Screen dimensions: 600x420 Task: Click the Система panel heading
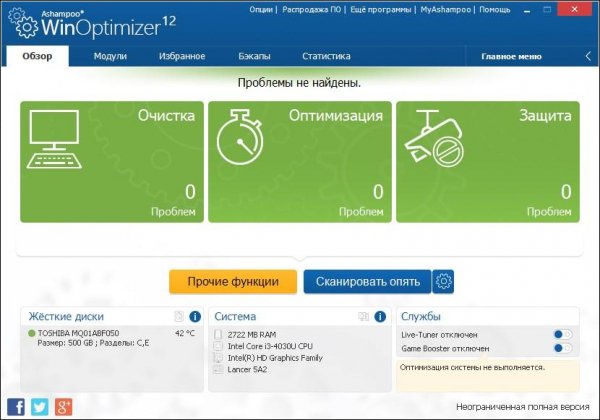pyautogui.click(x=235, y=316)
